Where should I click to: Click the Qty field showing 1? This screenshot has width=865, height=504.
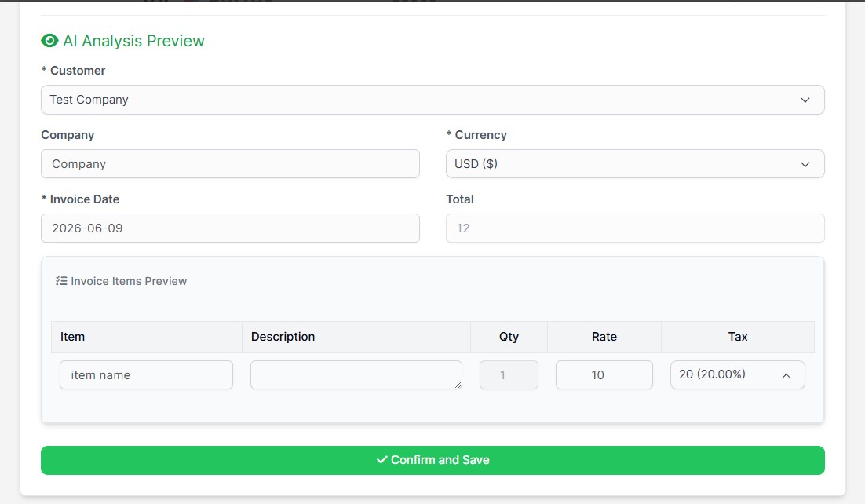click(509, 374)
